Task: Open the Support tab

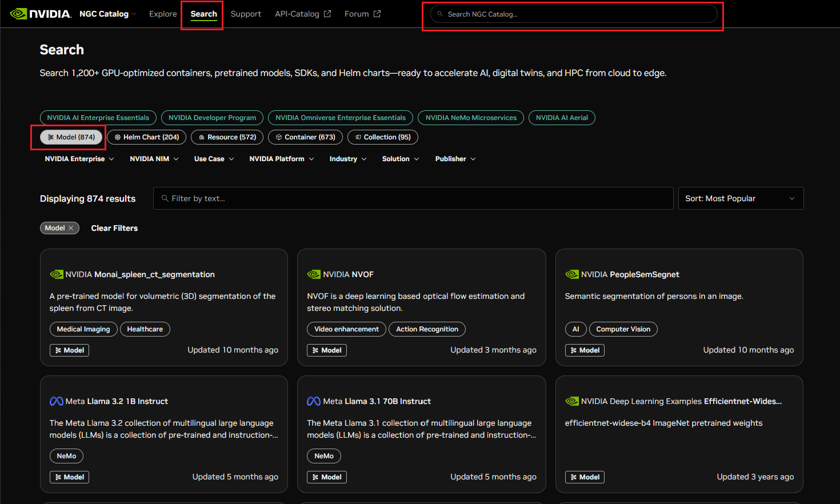Action: click(246, 14)
